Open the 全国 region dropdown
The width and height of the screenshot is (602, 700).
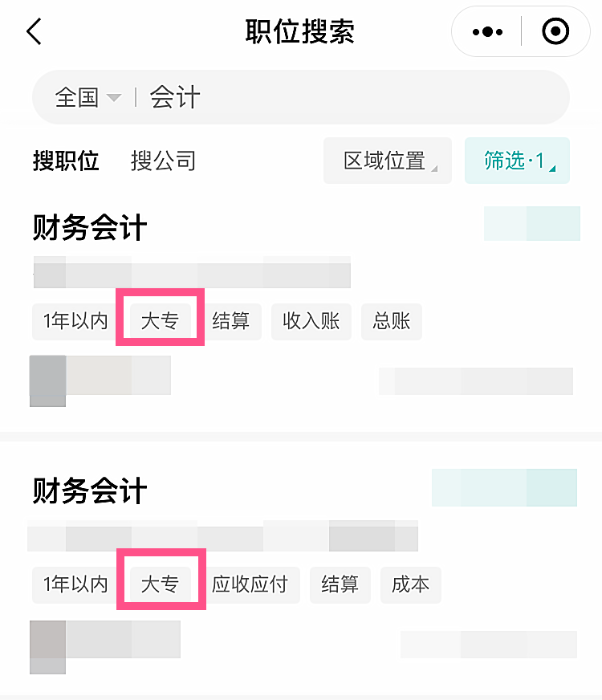[81, 97]
